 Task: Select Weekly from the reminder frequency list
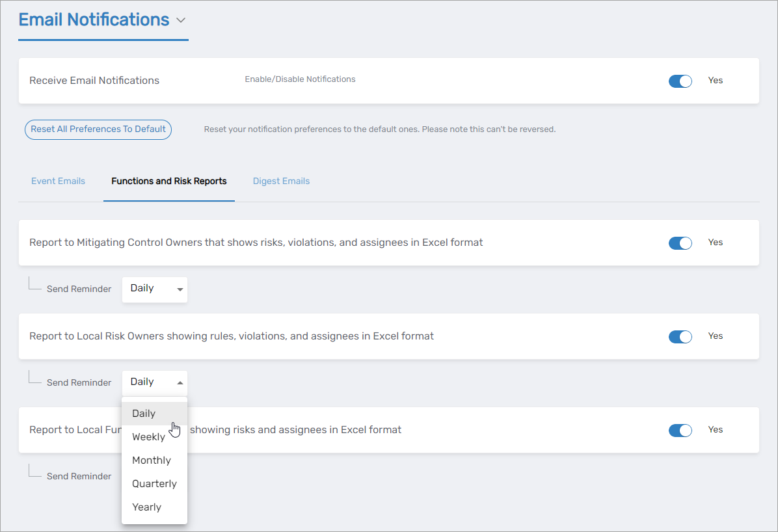148,436
